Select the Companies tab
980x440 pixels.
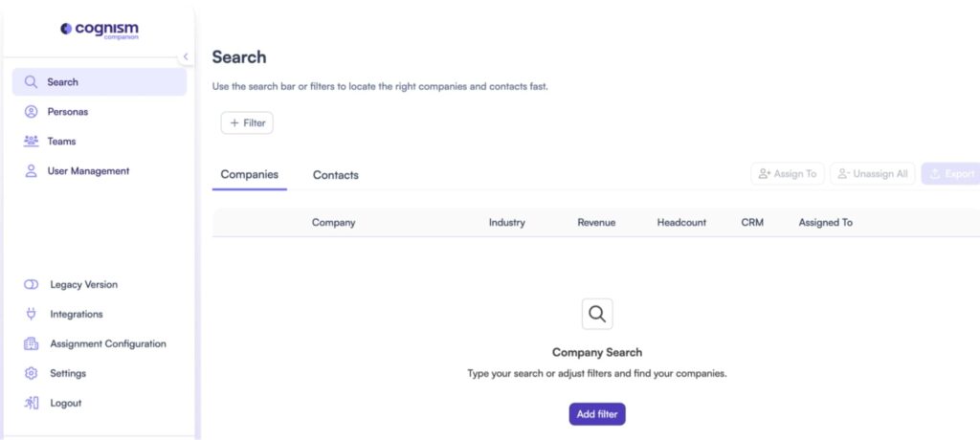coord(250,174)
